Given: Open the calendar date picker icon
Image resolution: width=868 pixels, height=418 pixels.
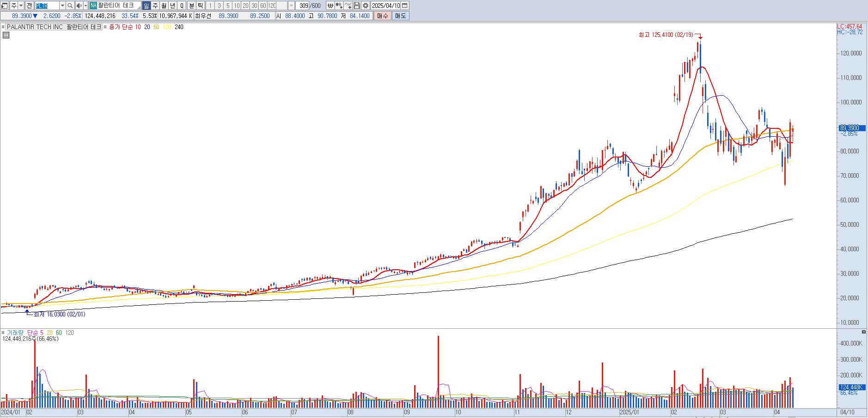Looking at the screenshot, I should (x=404, y=6).
